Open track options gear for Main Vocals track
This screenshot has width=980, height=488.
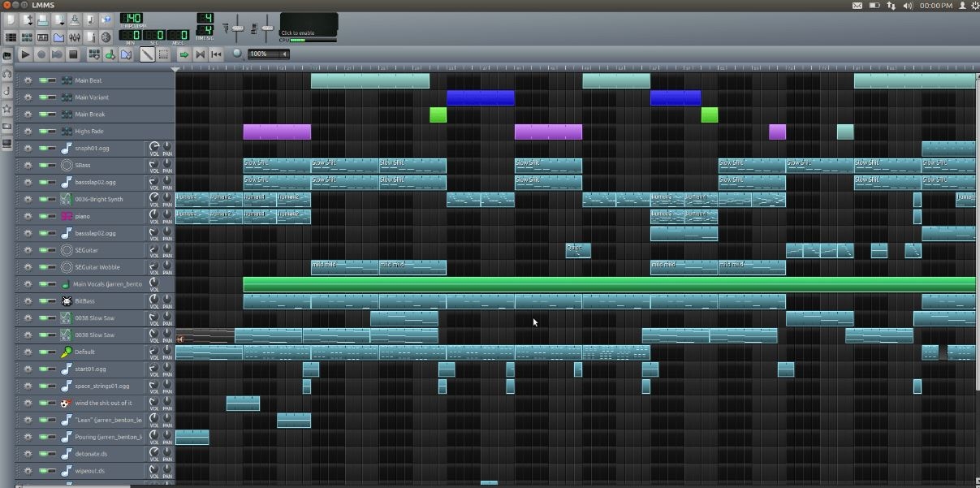(x=27, y=283)
